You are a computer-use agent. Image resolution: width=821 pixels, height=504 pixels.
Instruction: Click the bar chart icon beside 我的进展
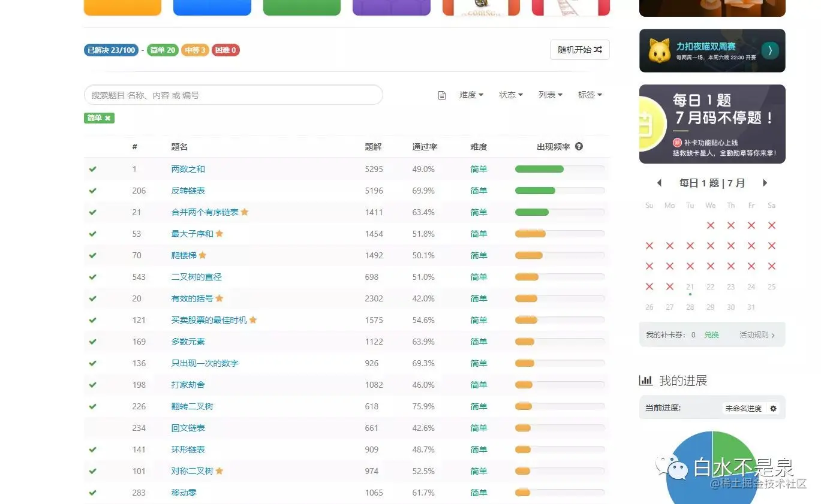pyautogui.click(x=646, y=380)
